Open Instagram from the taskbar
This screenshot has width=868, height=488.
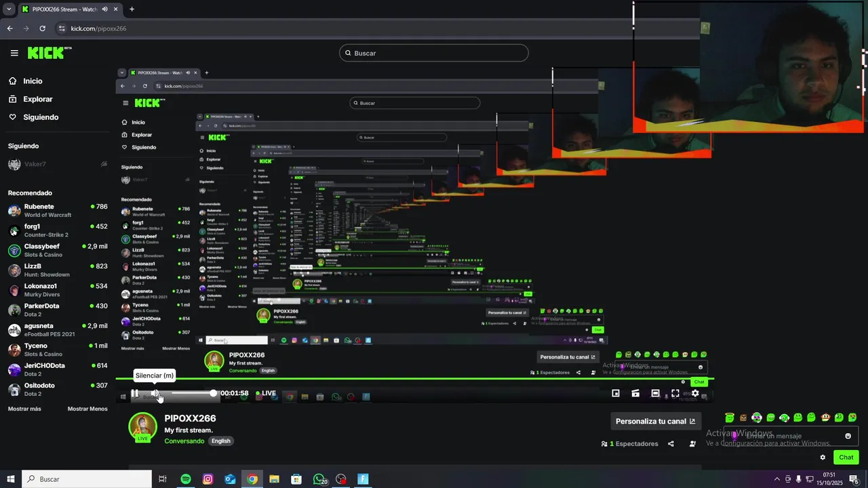coord(208,479)
